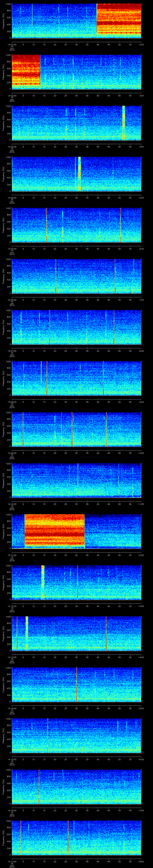Select the 14:05:00 start time label

(x=12, y=249)
